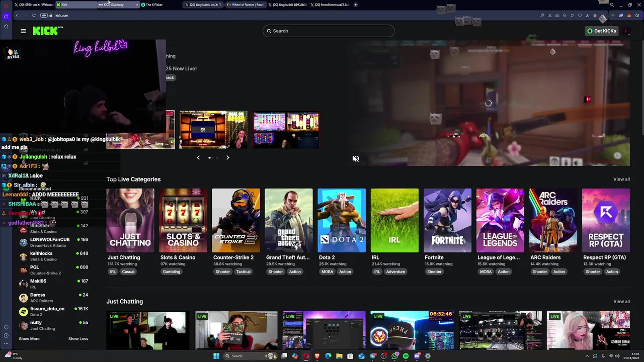Click the Shooter tag under Fortnite

(434, 271)
